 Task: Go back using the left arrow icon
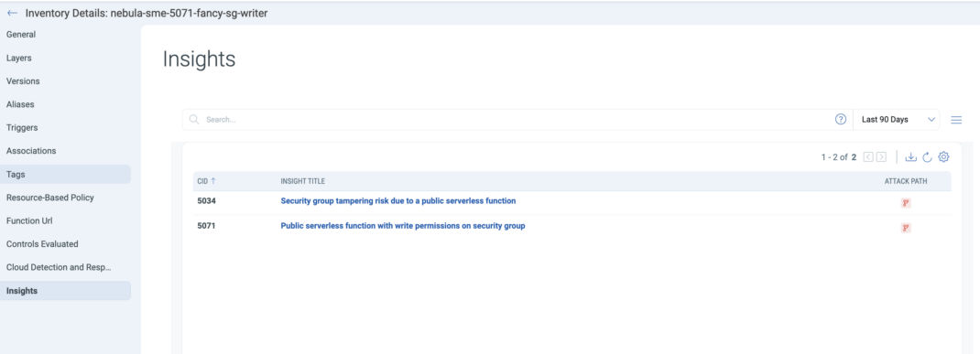pyautogui.click(x=12, y=13)
